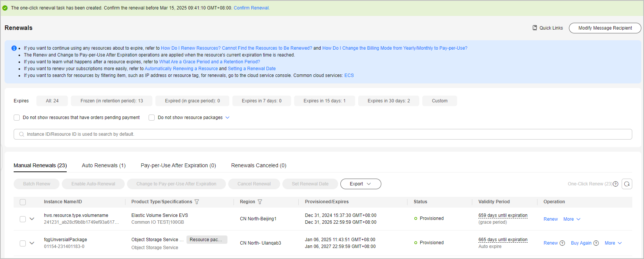Open the Region column filter icon
Screen dimensions: 644x259
coord(260,202)
